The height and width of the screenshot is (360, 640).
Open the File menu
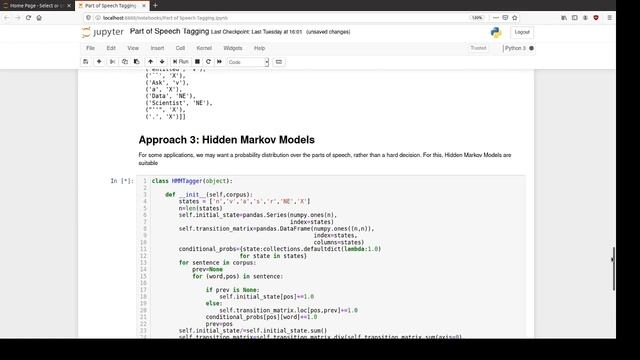click(90, 48)
